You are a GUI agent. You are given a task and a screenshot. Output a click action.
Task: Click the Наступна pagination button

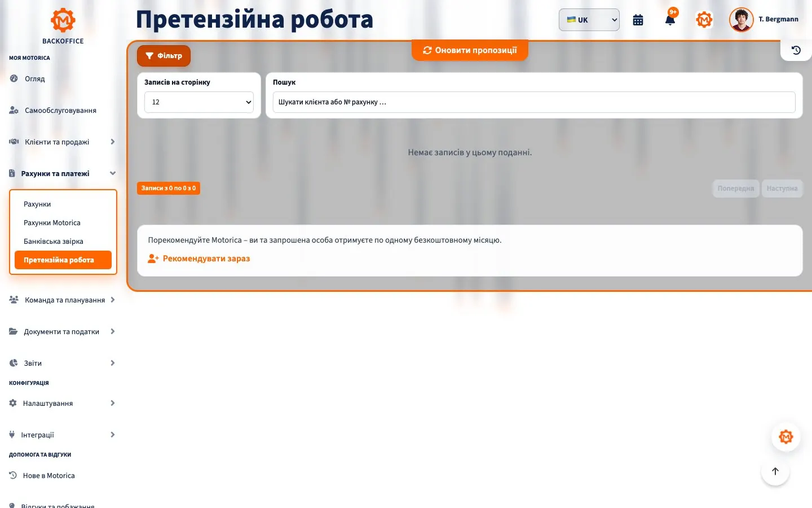tap(782, 189)
